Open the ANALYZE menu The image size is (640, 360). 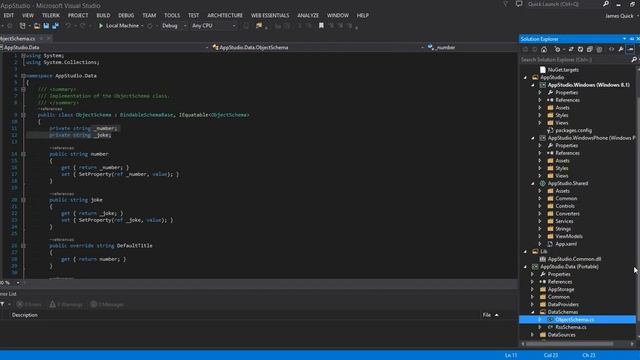tap(308, 15)
